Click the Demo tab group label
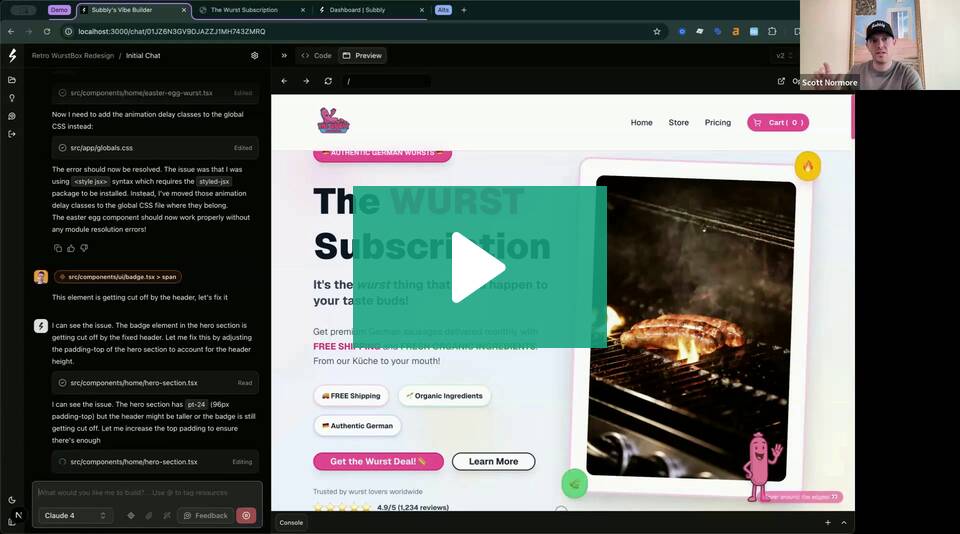This screenshot has height=534, width=960. pyautogui.click(x=59, y=10)
